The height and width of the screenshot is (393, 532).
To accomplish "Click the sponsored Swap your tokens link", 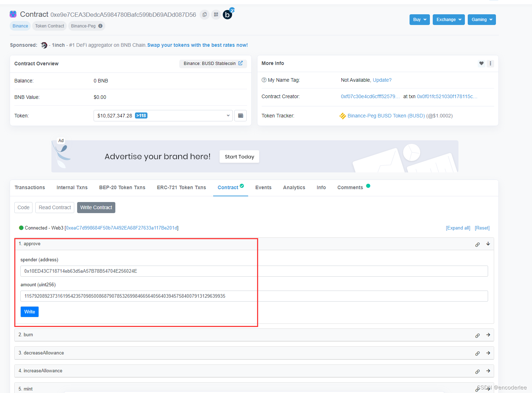I will point(197,45).
